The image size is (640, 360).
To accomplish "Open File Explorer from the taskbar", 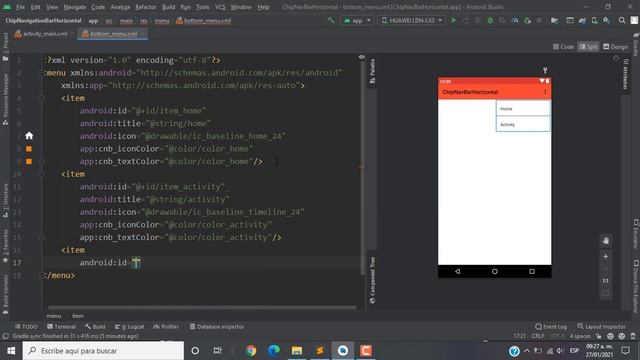I will [297, 351].
